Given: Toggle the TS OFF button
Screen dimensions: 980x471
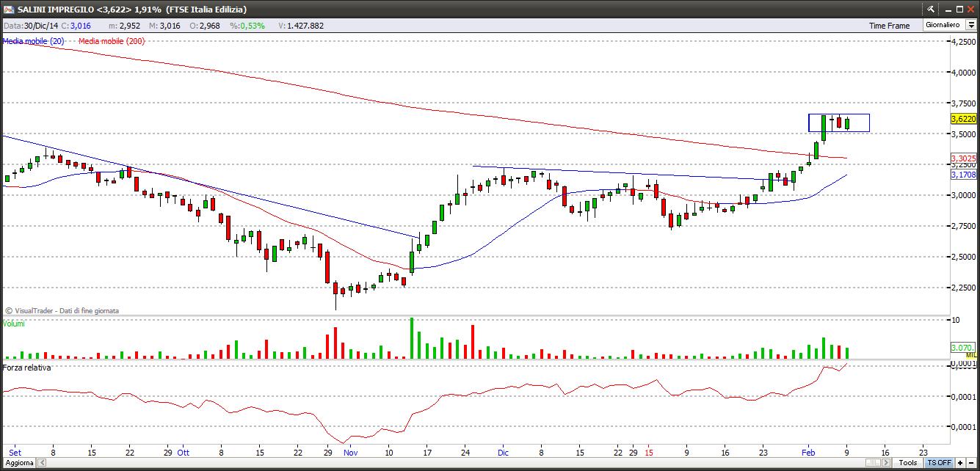Looking at the screenshot, I should (x=939, y=463).
